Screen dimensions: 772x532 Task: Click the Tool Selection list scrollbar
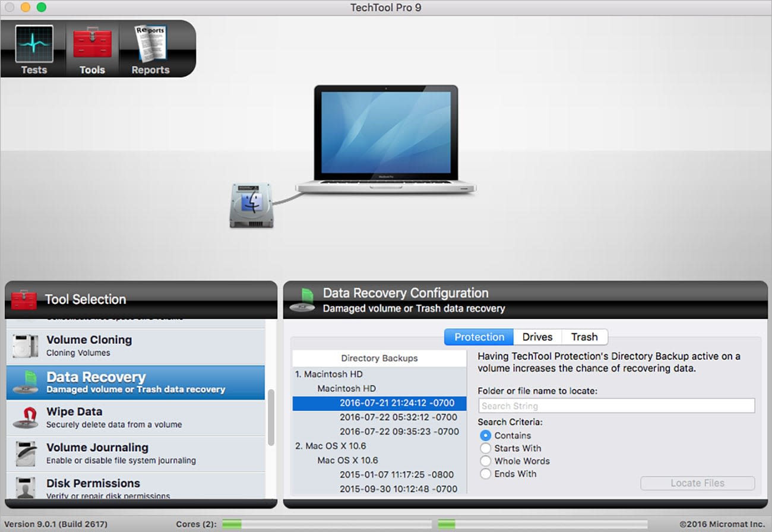271,417
